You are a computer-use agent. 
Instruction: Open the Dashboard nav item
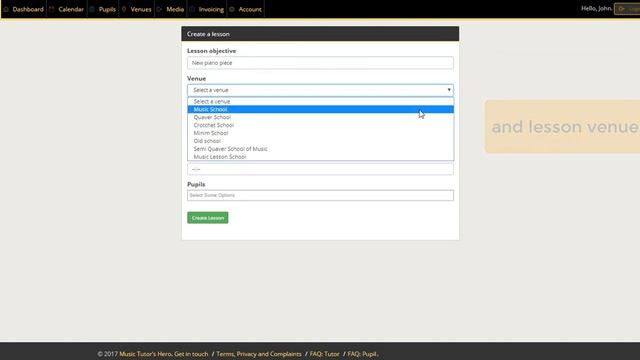point(24,9)
